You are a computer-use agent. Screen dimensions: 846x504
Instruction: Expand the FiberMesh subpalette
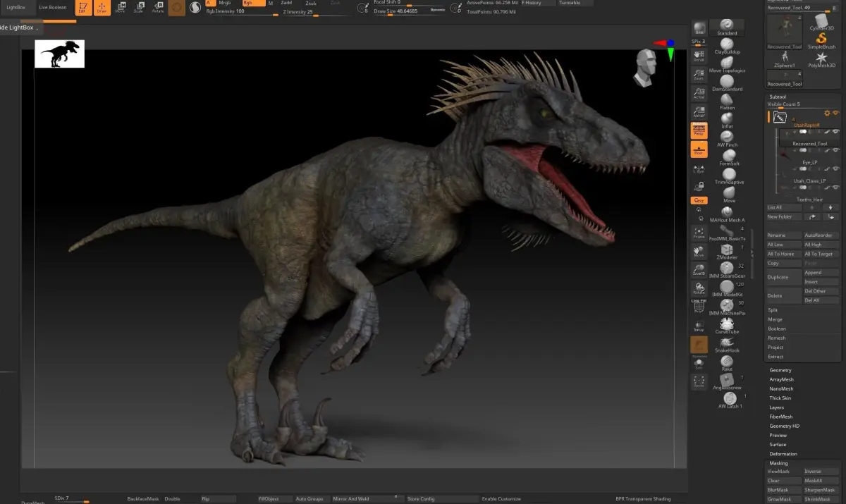pyautogui.click(x=780, y=417)
